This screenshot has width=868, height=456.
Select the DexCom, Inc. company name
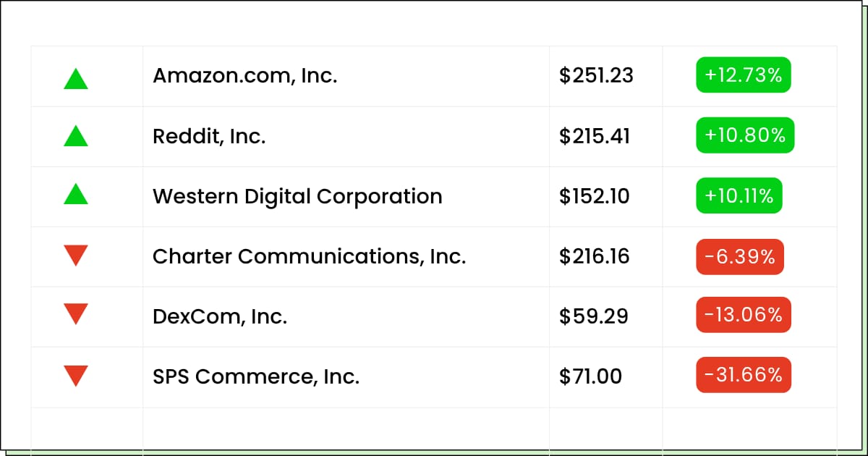point(220,316)
